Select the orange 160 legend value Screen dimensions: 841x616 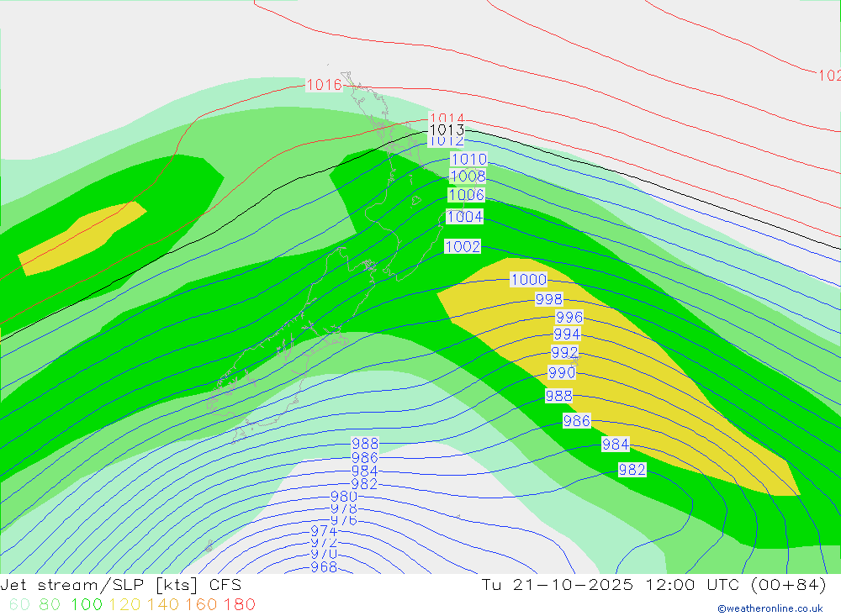pyautogui.click(x=201, y=604)
